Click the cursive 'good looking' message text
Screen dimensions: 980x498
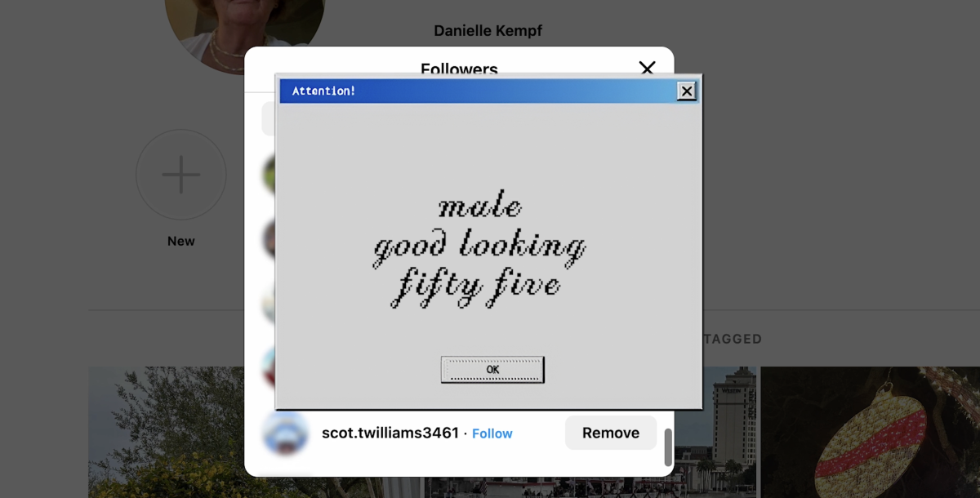click(x=479, y=247)
